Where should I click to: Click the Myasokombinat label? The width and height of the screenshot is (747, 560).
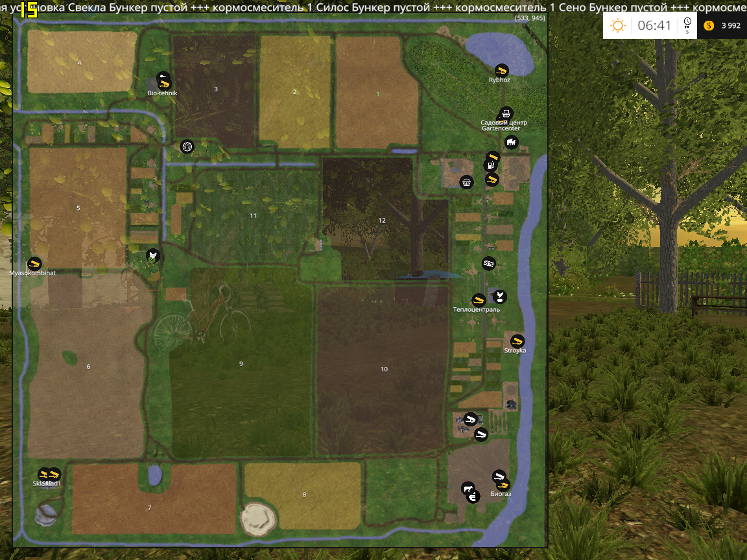32,274
